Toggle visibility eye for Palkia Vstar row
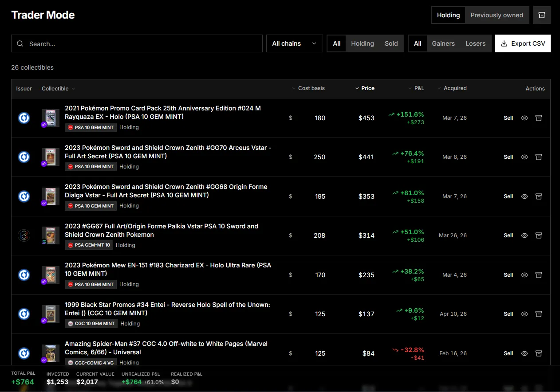560x392 pixels. pos(525,235)
